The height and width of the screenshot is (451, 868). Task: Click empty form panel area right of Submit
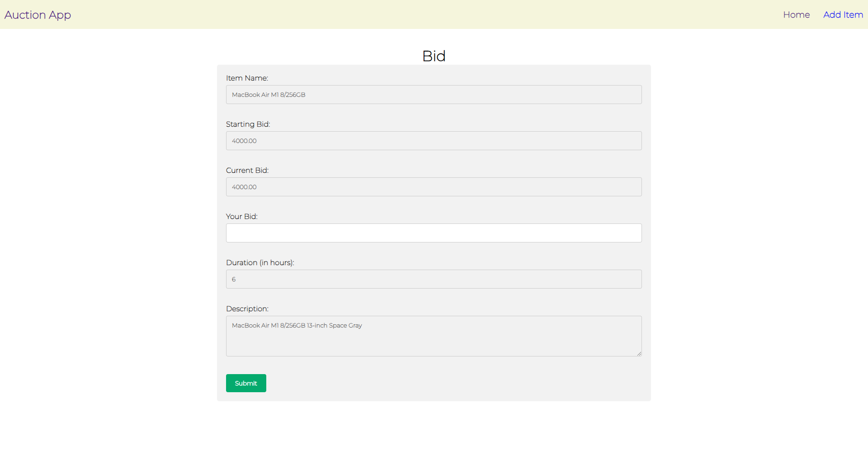click(452, 383)
